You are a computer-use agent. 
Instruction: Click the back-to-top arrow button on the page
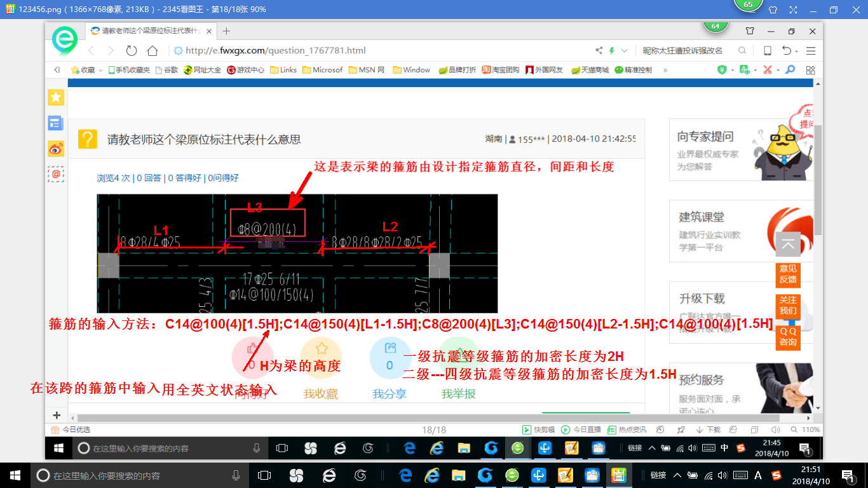[x=788, y=245]
